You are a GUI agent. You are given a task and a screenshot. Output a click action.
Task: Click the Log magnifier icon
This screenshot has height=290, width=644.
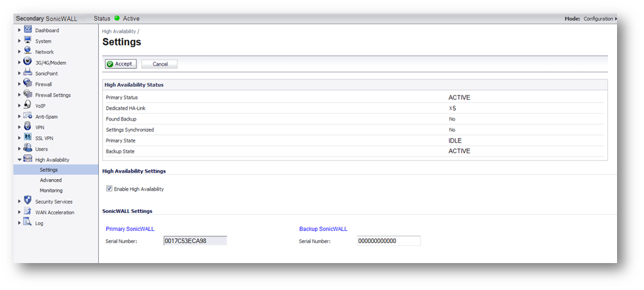coord(28,223)
